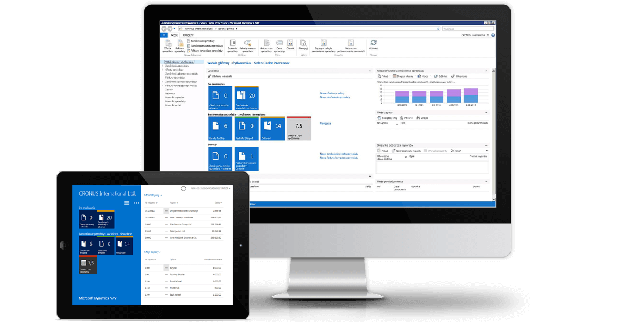
Task: Open Ceny sprzedaży from the ribbon
Action: 279,46
